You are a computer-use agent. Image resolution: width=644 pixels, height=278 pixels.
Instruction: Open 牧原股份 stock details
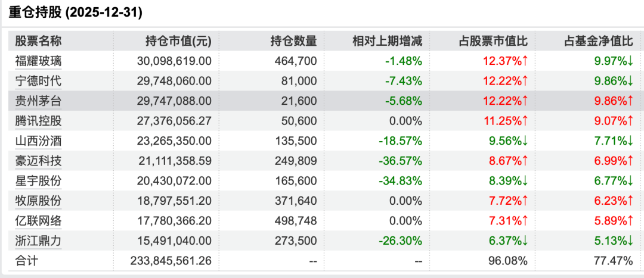tap(38, 201)
